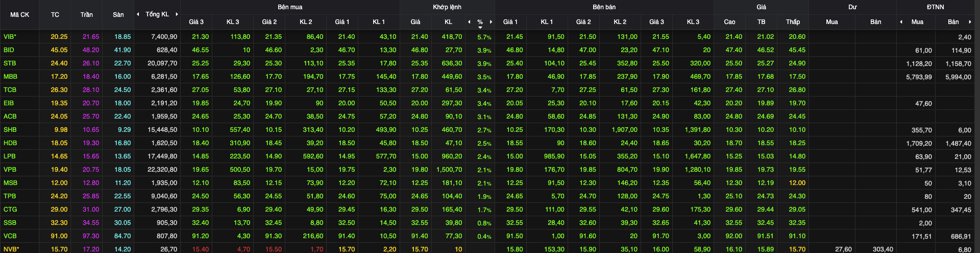Click the Bên mua group header
Viewport: 980px width, 253px height.
[290, 7]
